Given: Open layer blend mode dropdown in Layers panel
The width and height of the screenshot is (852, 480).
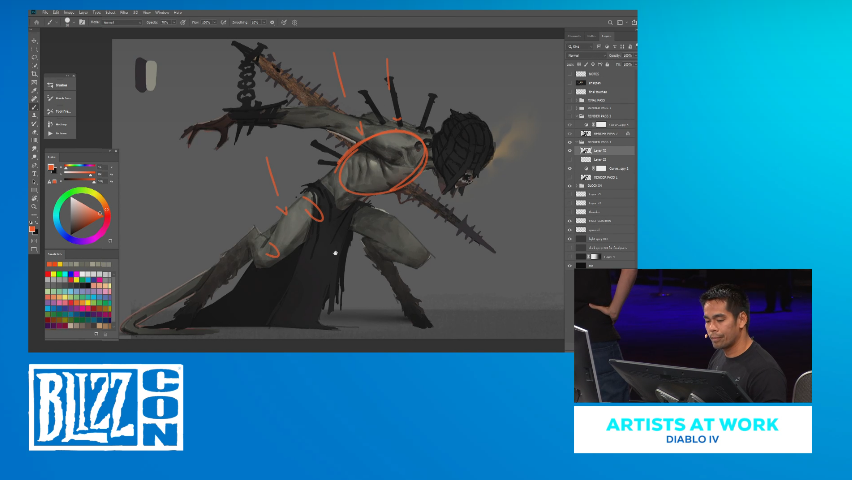Looking at the screenshot, I should click(x=586, y=55).
